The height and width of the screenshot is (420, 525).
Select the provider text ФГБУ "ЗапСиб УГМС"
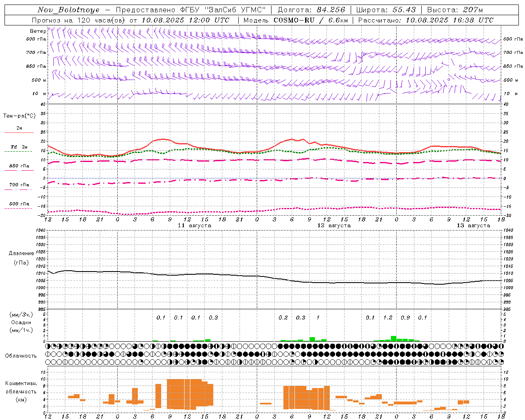pyautogui.click(x=222, y=10)
